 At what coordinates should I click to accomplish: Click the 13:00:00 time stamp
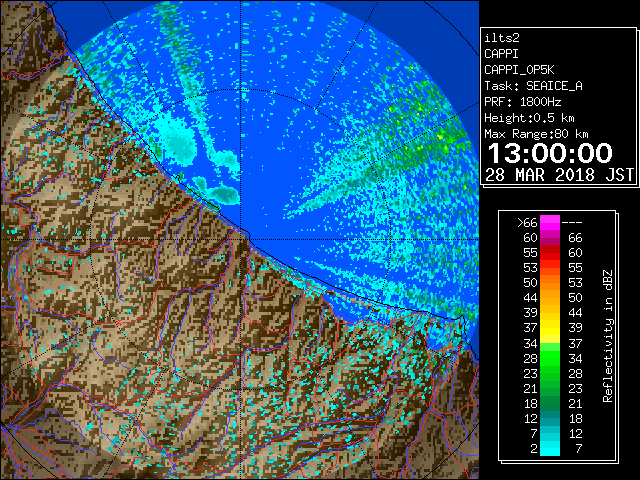[x=550, y=153]
